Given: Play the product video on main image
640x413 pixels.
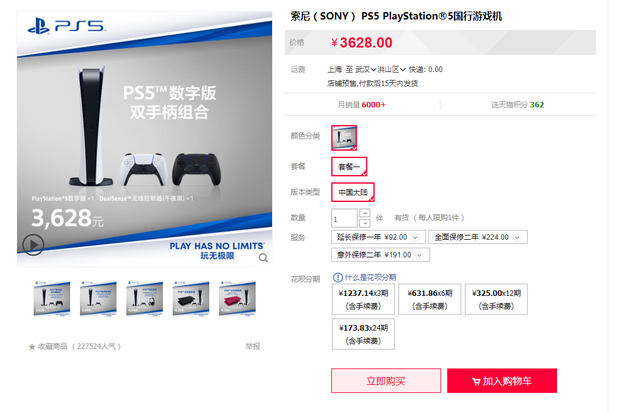Looking at the screenshot, I should (33, 245).
